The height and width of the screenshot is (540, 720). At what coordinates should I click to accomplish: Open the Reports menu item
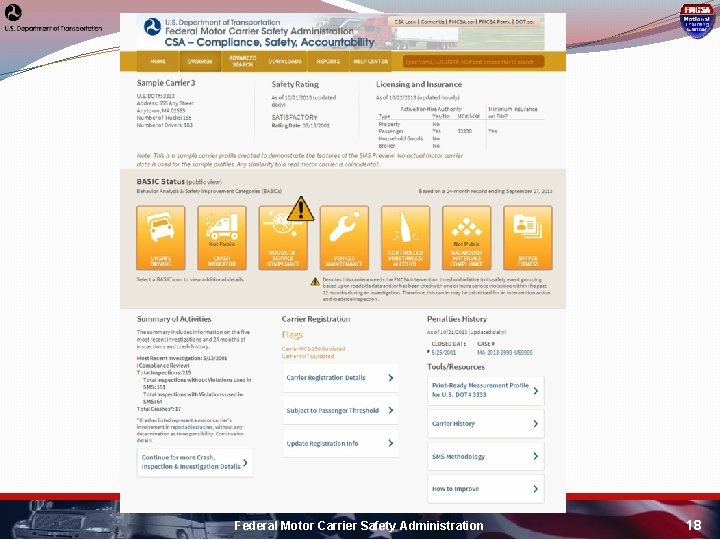[328, 62]
